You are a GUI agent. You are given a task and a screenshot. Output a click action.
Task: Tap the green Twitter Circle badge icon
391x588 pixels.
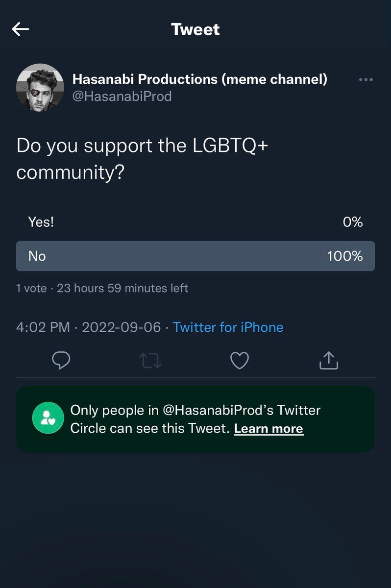[48, 418]
